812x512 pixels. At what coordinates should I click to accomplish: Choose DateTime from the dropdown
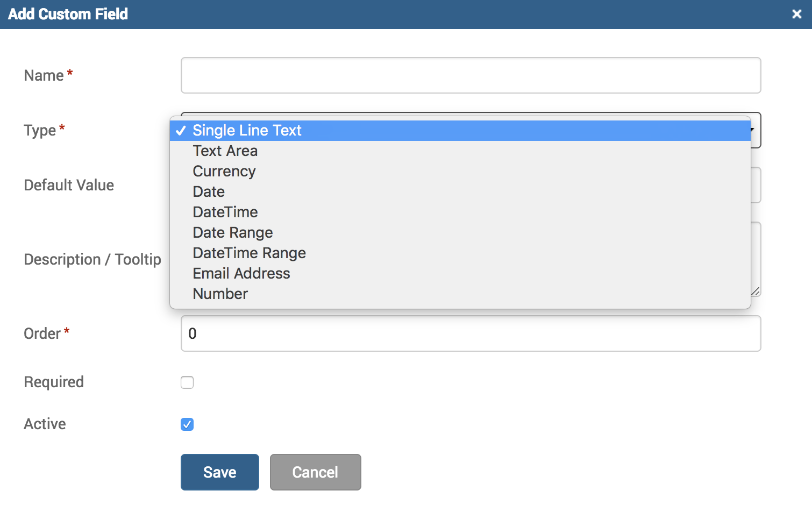pos(225,212)
